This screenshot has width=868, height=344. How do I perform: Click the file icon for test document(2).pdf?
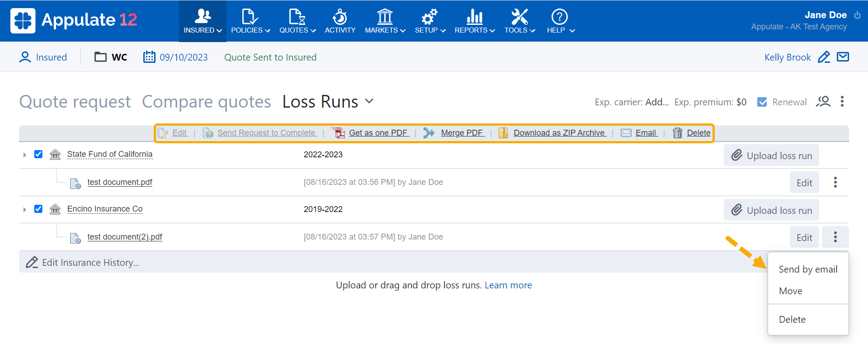75,238
